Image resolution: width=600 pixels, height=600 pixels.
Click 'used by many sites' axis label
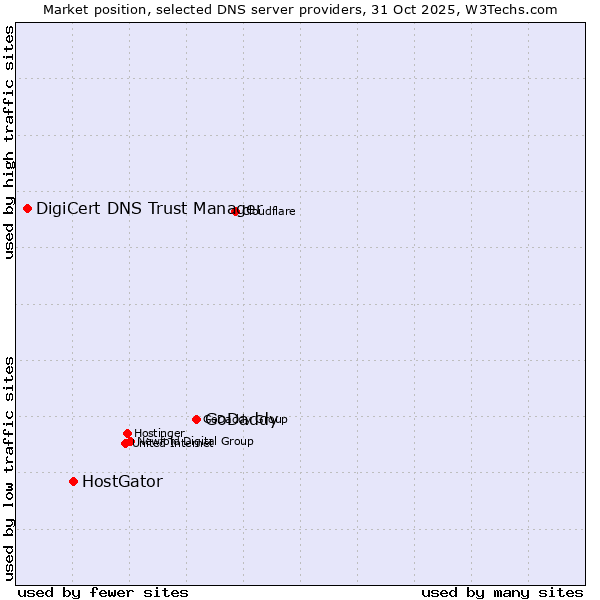502,592
